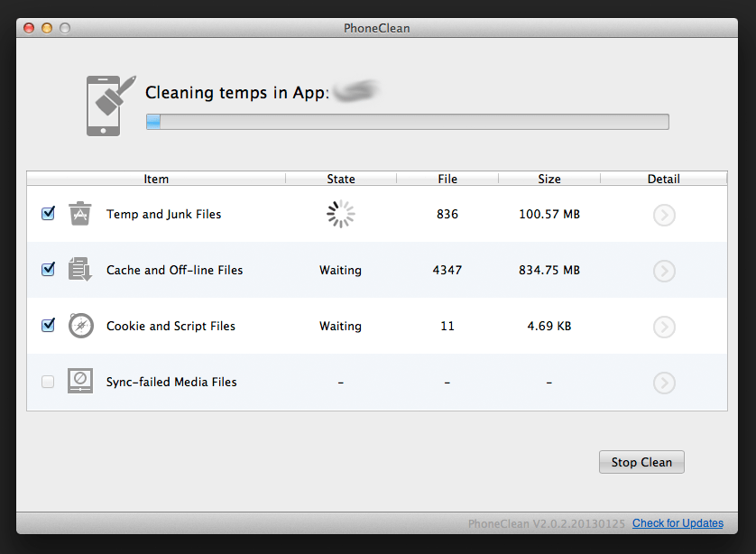Screen dimensions: 756x554
Task: Click the Waiting state for Cookie and Script Files
Action: [x=340, y=326]
